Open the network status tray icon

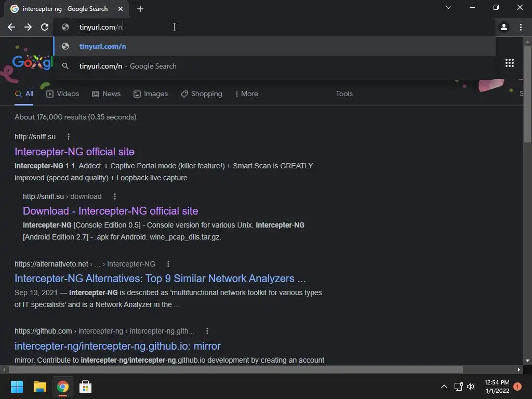tap(458, 387)
